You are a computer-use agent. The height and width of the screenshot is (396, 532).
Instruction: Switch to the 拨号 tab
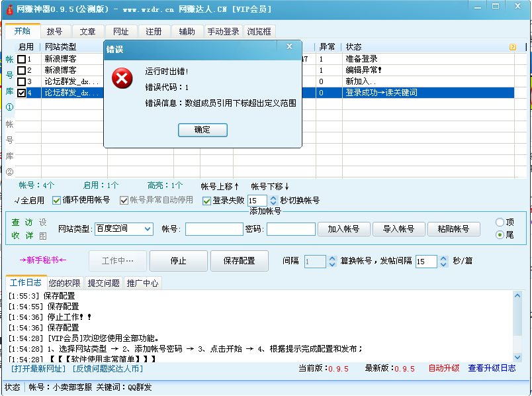(x=56, y=30)
